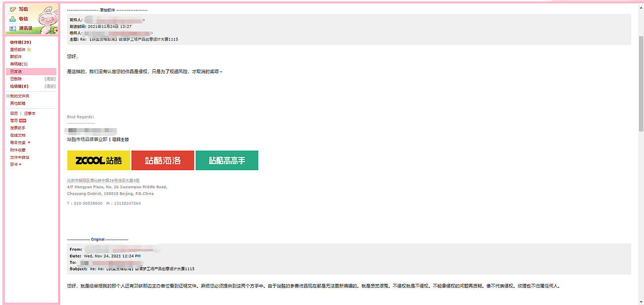Open the drafts folder 草稿箱(3)

click(19, 64)
